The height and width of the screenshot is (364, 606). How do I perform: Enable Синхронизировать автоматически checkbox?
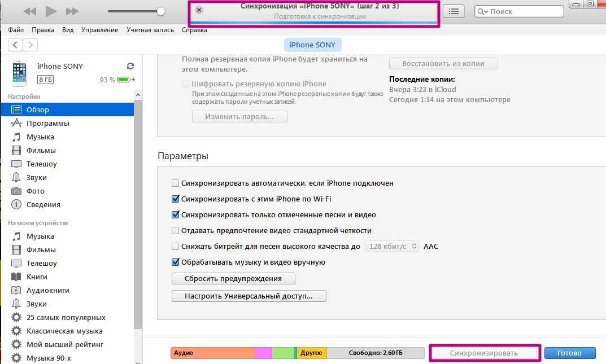click(176, 183)
